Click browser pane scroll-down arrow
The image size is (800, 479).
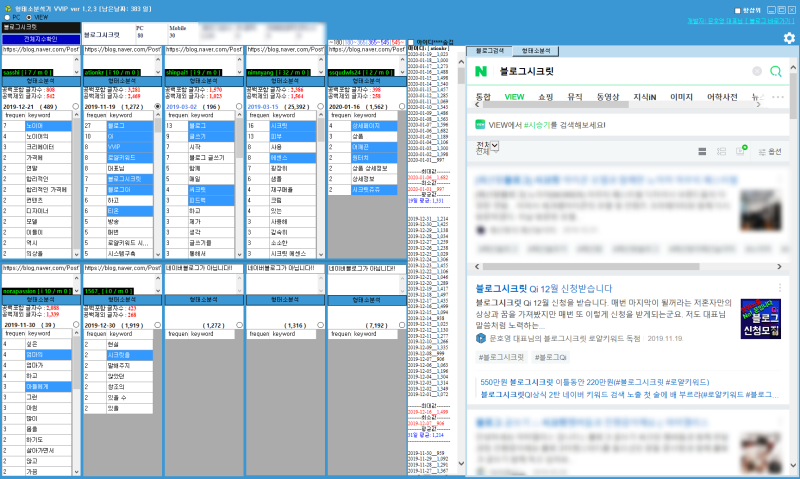pos(793,465)
